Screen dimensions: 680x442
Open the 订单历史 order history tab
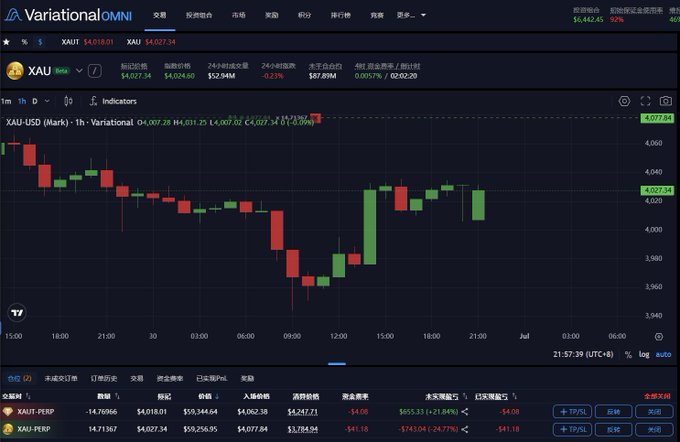coord(104,379)
